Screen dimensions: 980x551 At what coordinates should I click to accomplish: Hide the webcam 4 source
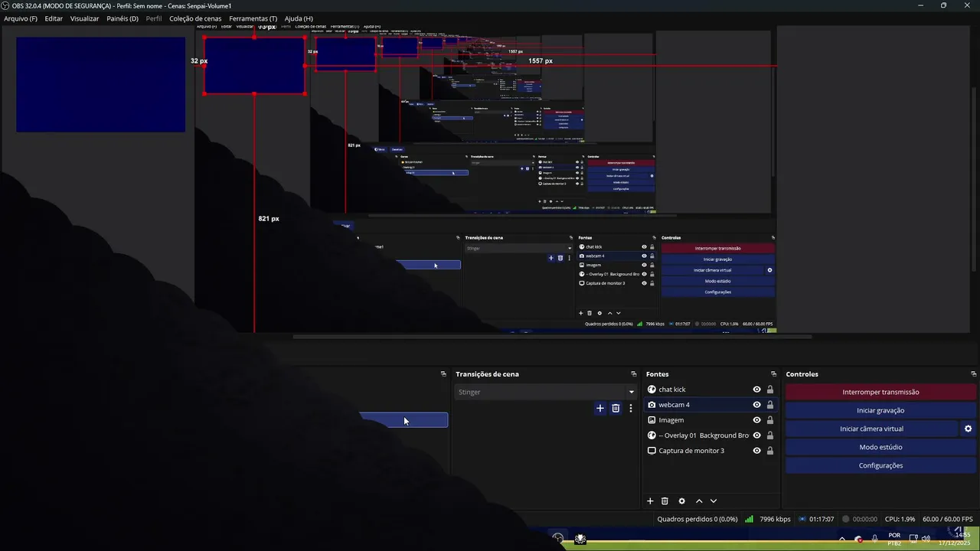pyautogui.click(x=756, y=405)
